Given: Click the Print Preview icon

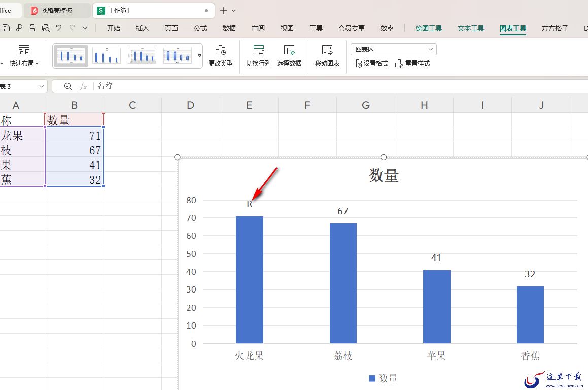Looking at the screenshot, I should tap(46, 28).
